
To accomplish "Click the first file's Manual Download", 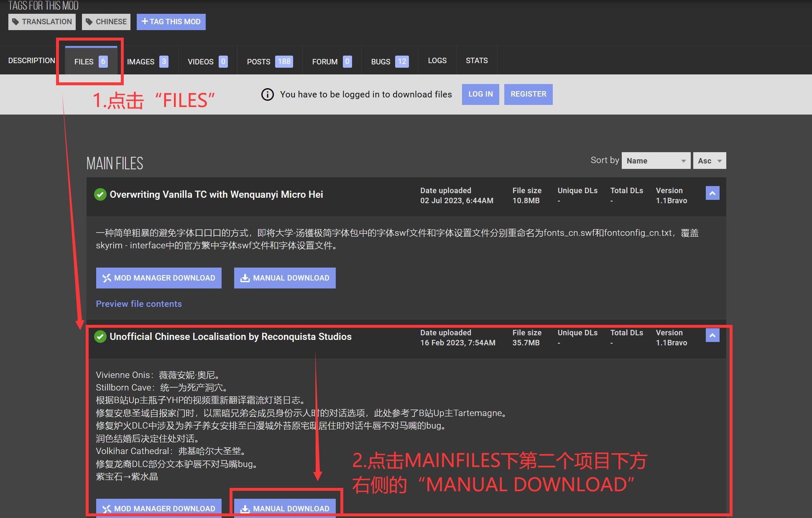I will tap(285, 278).
